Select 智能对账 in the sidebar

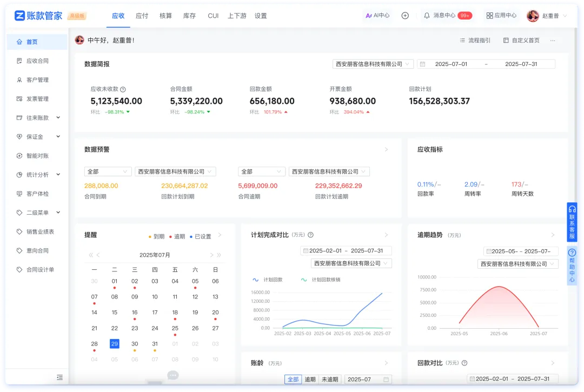pos(36,155)
